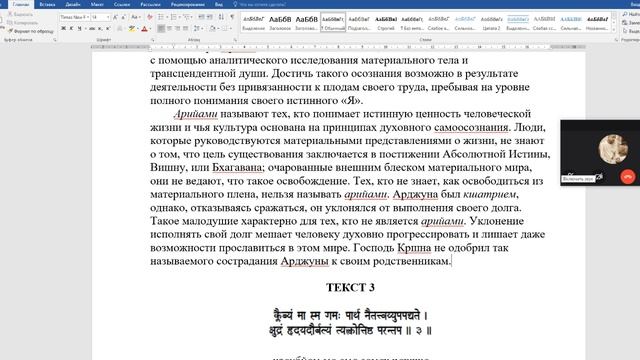Decrease paragraph indent
This screenshot has height=360, width=640.
click(201, 17)
